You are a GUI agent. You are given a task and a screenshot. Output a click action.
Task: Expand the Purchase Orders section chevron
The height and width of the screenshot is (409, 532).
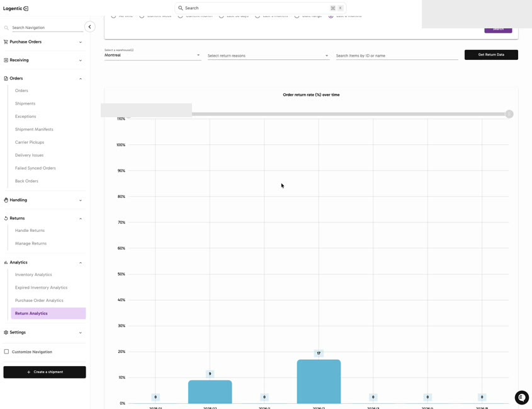click(x=81, y=42)
